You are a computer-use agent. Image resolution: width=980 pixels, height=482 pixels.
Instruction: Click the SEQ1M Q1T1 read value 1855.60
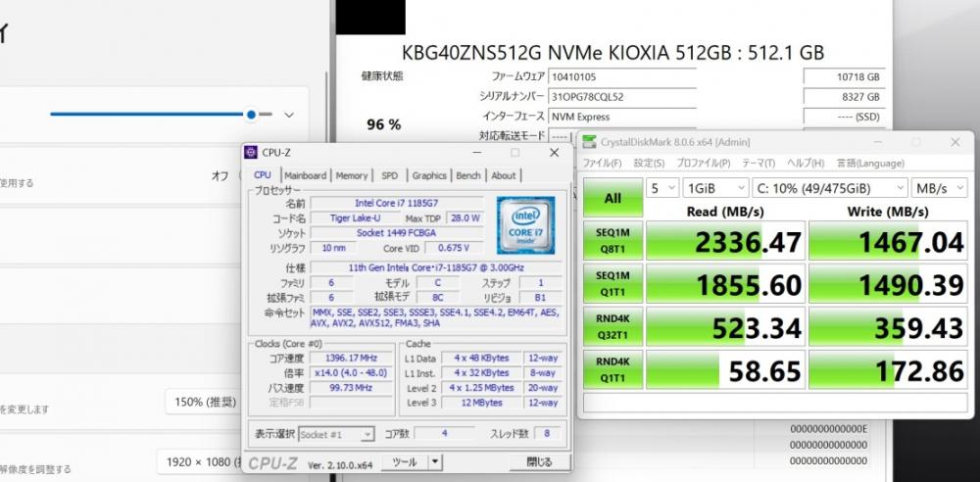[725, 283]
